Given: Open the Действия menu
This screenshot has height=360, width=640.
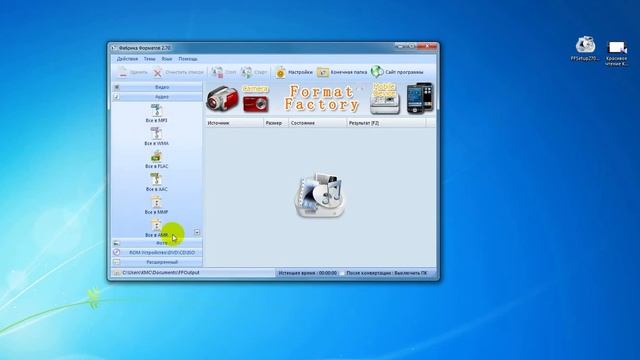Looking at the screenshot, I should pos(127,59).
